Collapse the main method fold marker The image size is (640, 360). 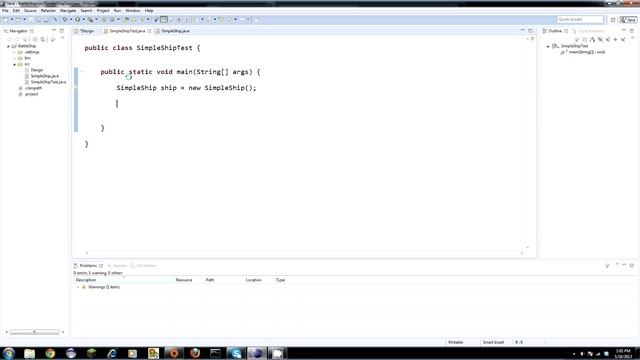pos(82,72)
